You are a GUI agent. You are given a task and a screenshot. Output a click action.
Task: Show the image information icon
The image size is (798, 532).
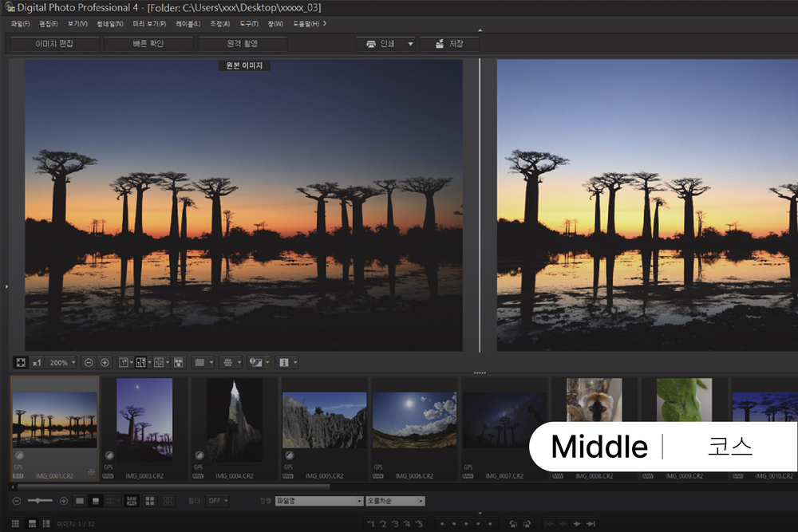284,363
